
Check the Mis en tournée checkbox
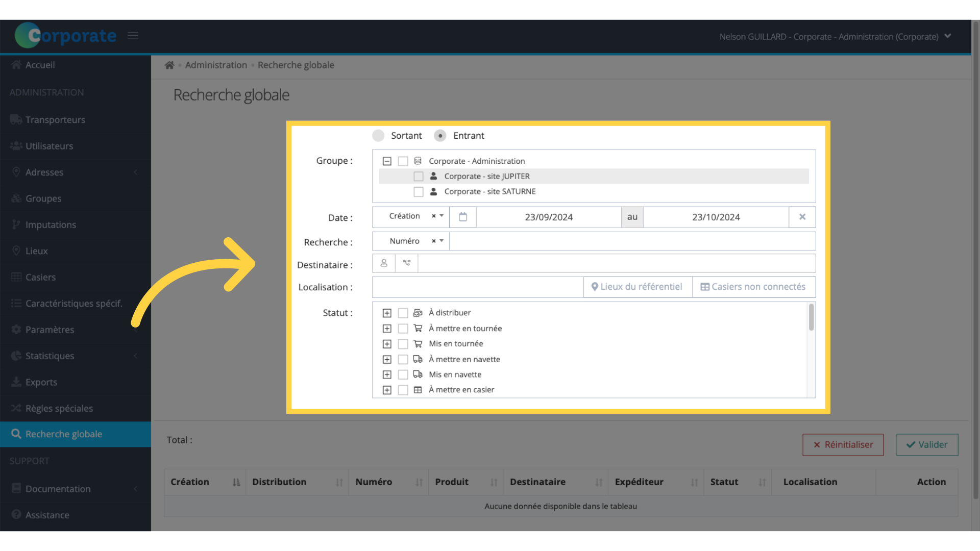403,344
